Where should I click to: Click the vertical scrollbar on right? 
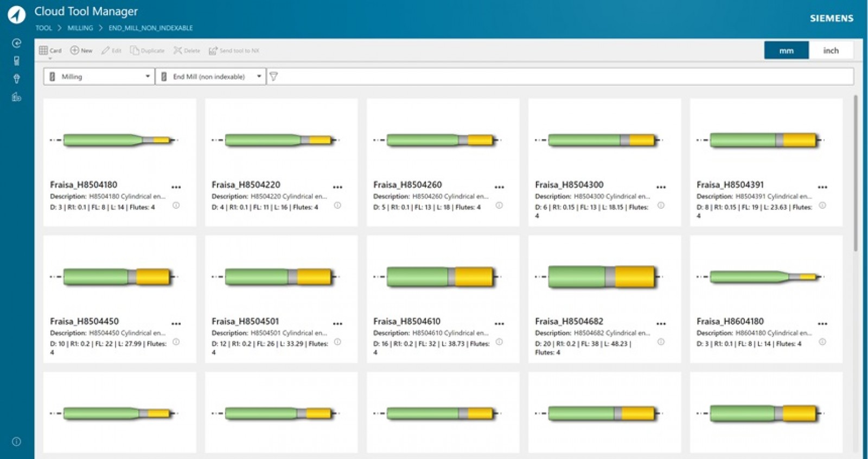coord(856,174)
